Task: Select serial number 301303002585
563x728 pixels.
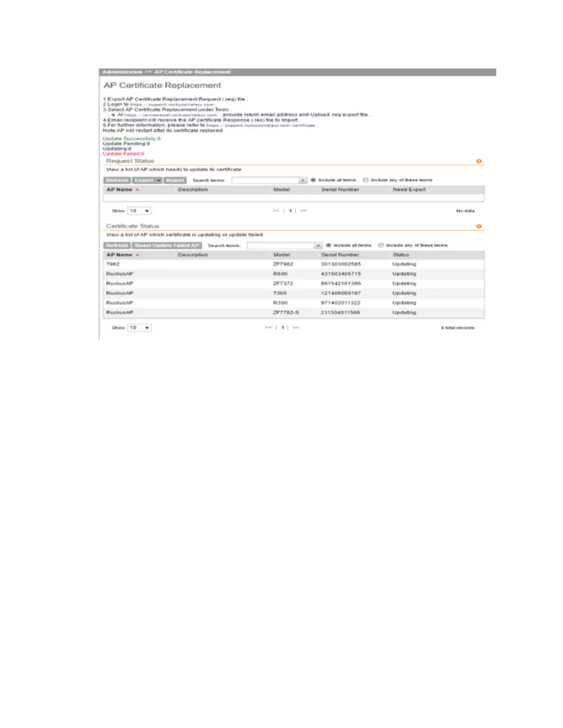Action: 341,264
